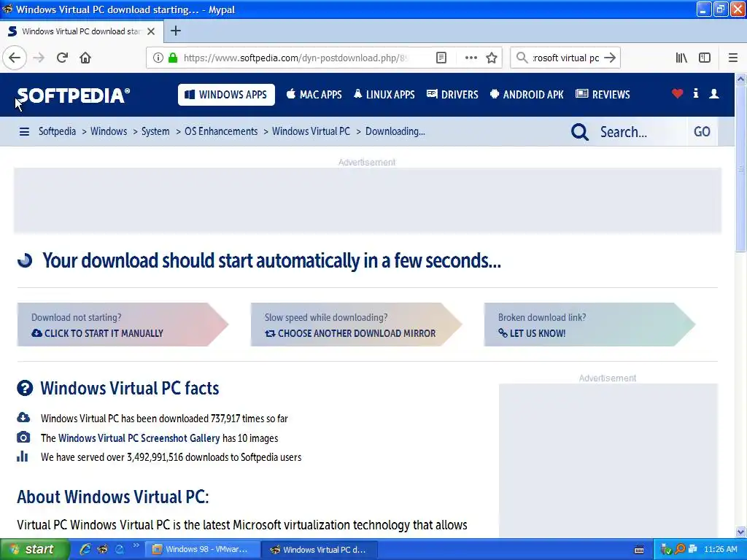Screen dimensions: 747x560
Task: Report broken download link
Action: pyautogui.click(x=589, y=324)
